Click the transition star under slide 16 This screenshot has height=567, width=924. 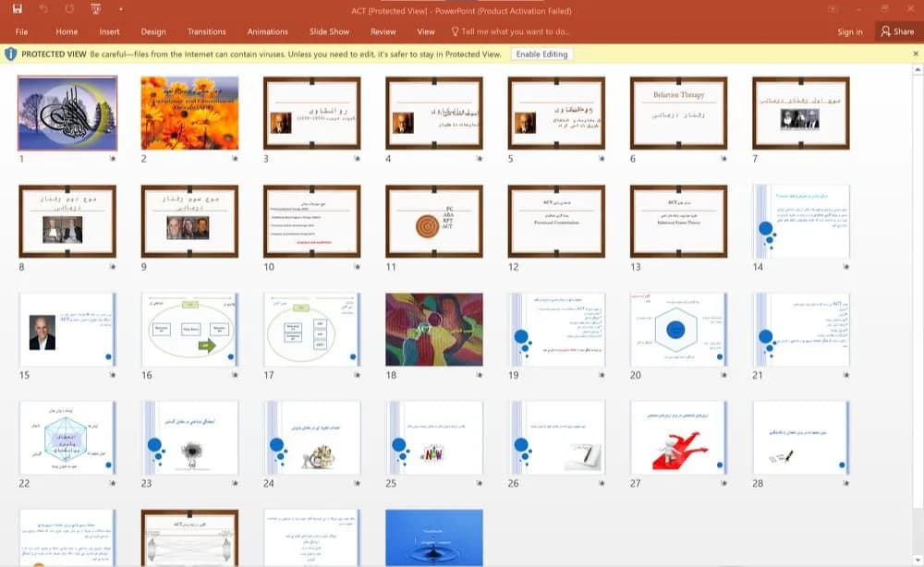coord(235,375)
